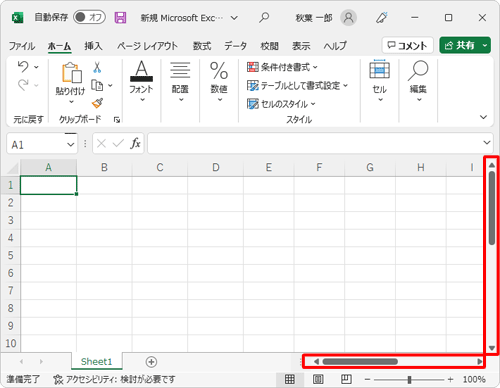
Task: Click the formula bar Cancel X icon
Action: tap(101, 144)
